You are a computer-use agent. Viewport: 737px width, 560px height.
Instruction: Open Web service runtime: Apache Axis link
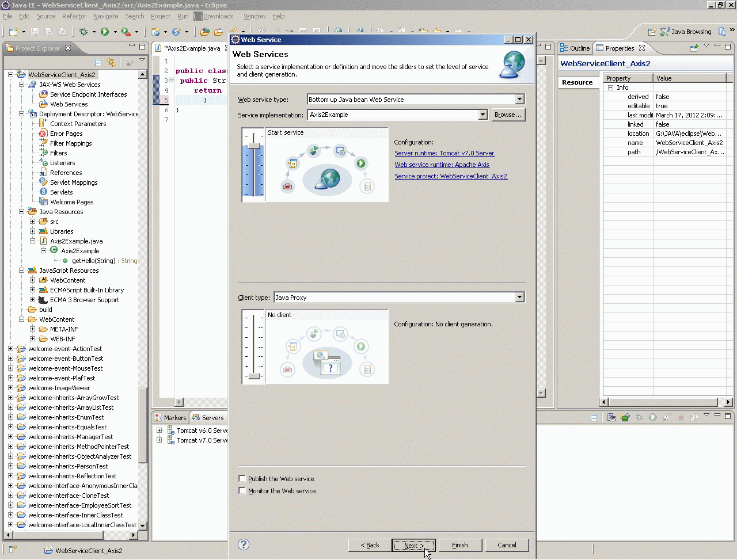[x=442, y=165]
